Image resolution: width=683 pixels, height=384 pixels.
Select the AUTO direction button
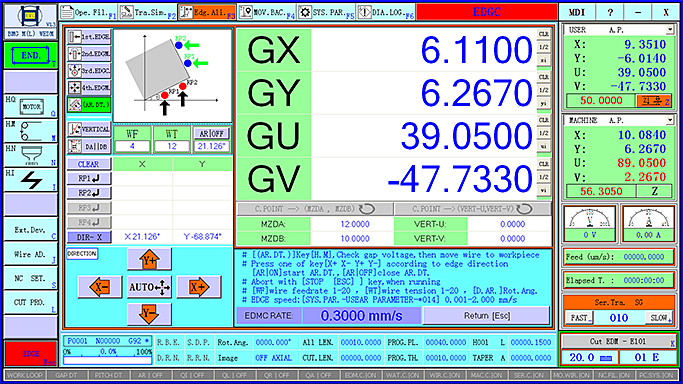pyautogui.click(x=149, y=287)
